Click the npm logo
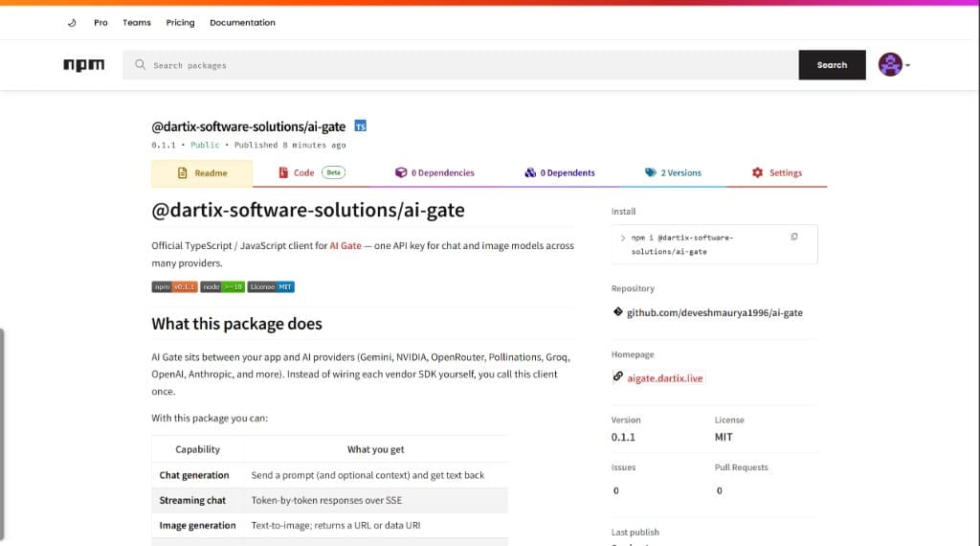The width and height of the screenshot is (980, 546). pos(84,65)
